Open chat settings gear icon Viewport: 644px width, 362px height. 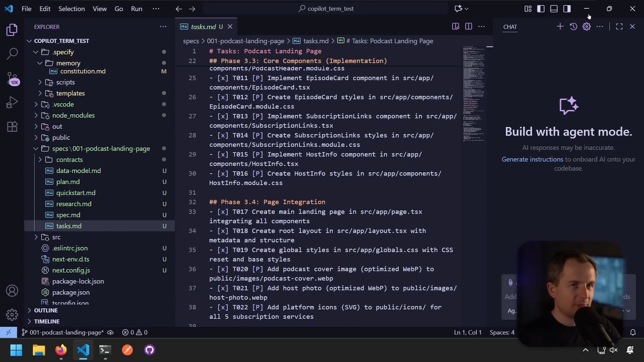click(586, 26)
